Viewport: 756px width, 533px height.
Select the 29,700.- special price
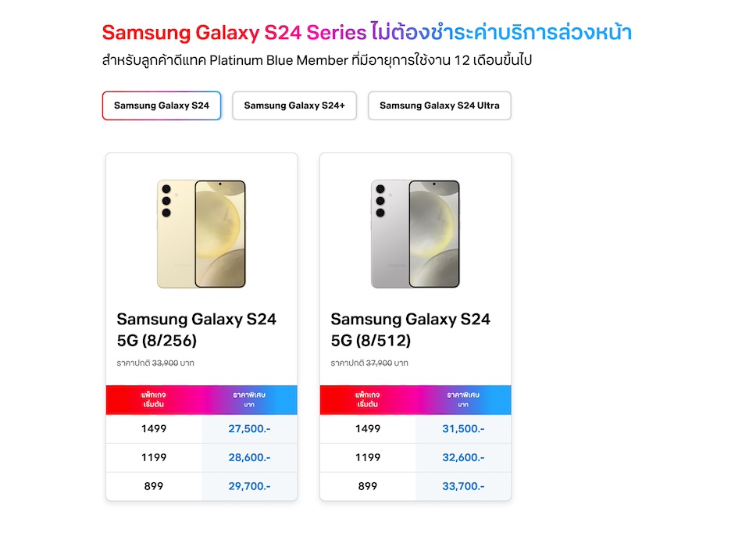coord(249,486)
